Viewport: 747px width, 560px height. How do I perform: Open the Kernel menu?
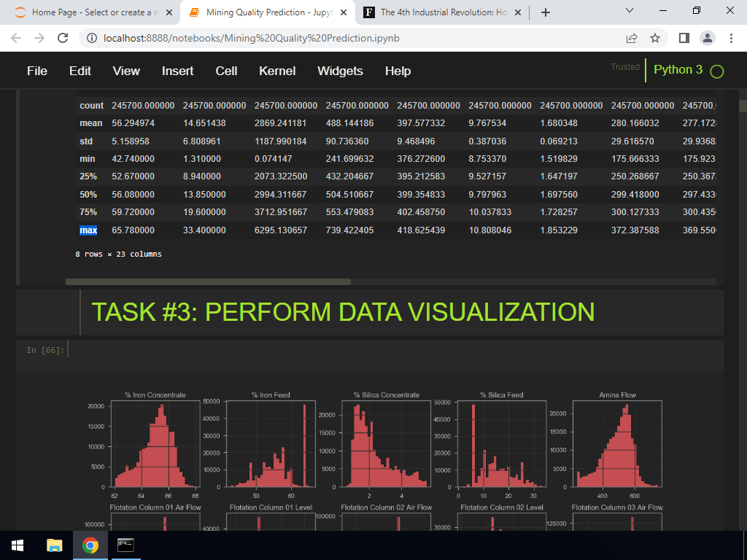pyautogui.click(x=277, y=71)
